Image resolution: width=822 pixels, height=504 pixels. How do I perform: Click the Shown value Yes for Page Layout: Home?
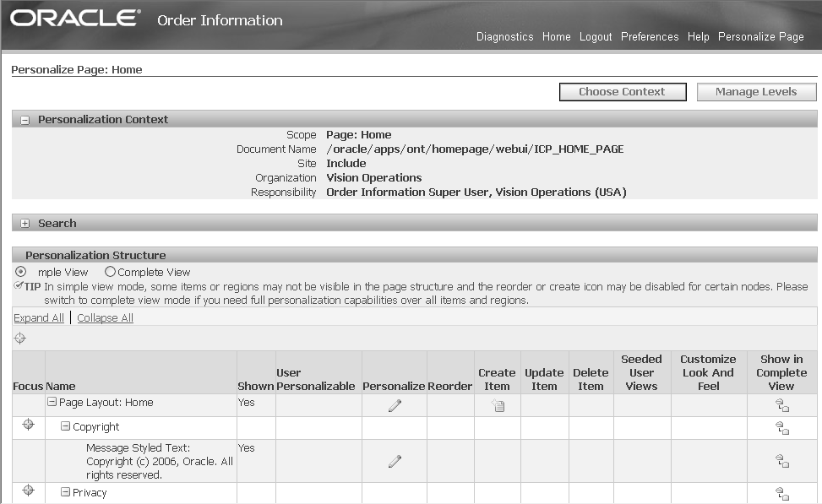[246, 403]
